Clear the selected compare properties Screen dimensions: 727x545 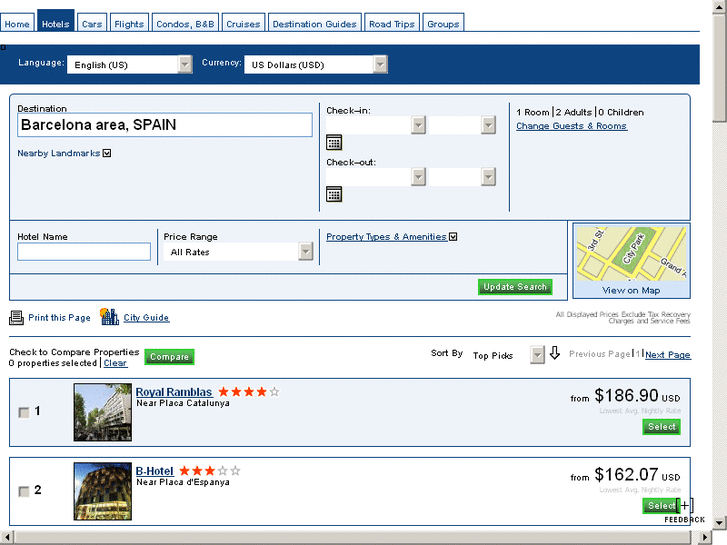coord(115,363)
